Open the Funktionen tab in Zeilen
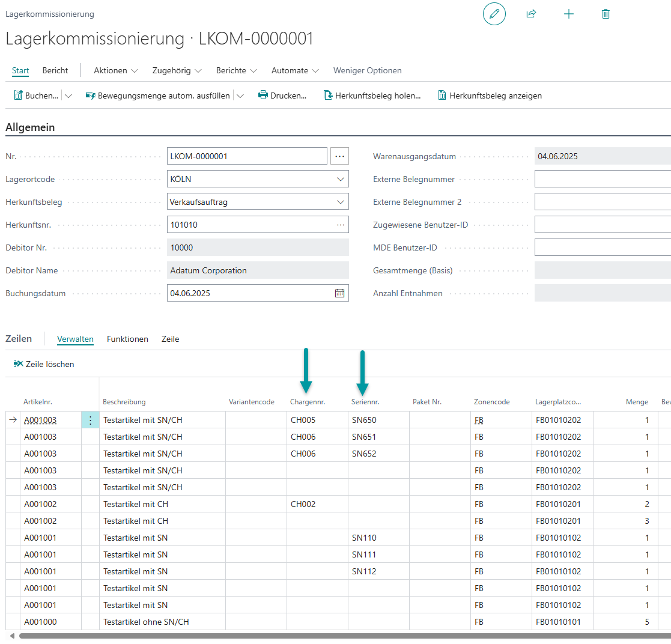The width and height of the screenshot is (671, 644). (x=127, y=339)
